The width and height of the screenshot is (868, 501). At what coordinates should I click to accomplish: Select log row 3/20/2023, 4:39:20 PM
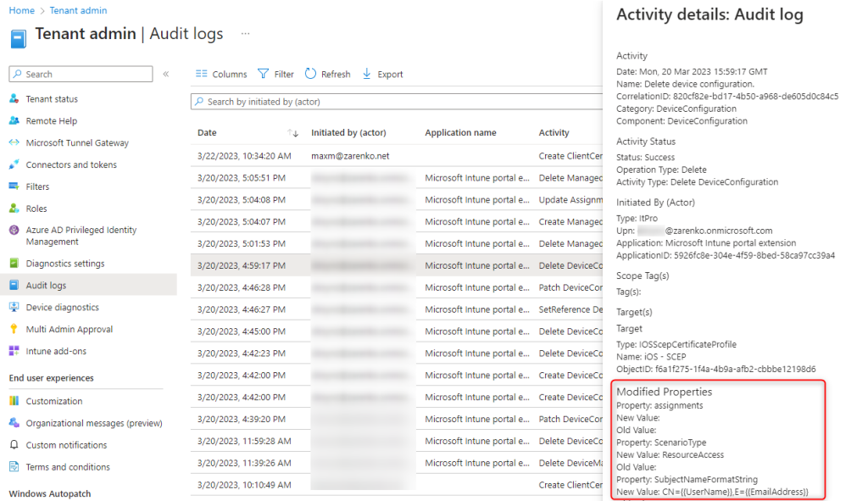[397, 419]
